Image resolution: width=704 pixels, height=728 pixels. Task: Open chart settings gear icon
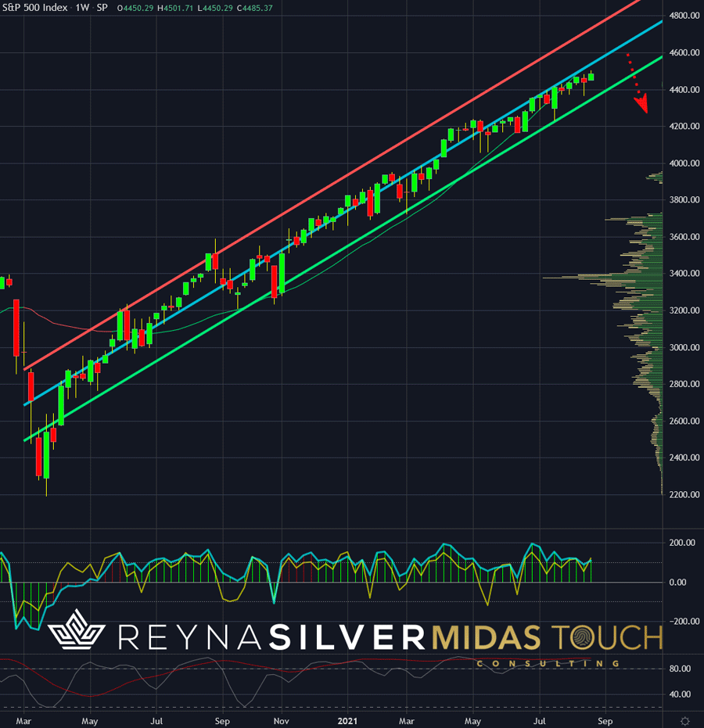coord(684,719)
